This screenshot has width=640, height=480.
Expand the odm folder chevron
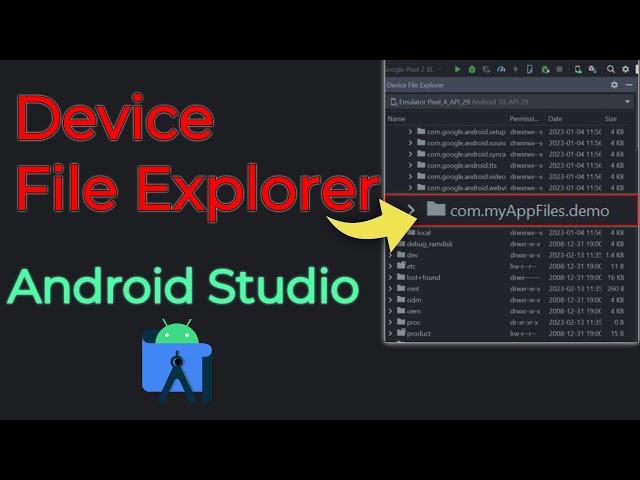point(390,300)
